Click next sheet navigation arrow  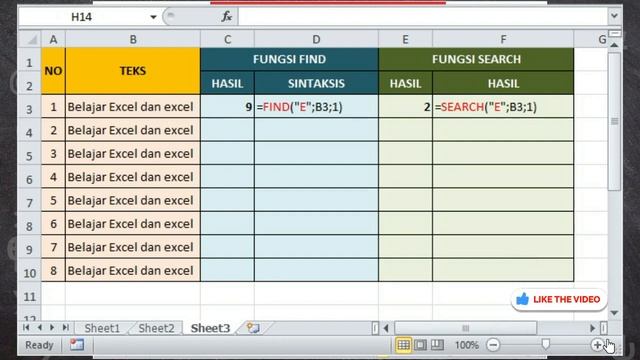(52, 327)
